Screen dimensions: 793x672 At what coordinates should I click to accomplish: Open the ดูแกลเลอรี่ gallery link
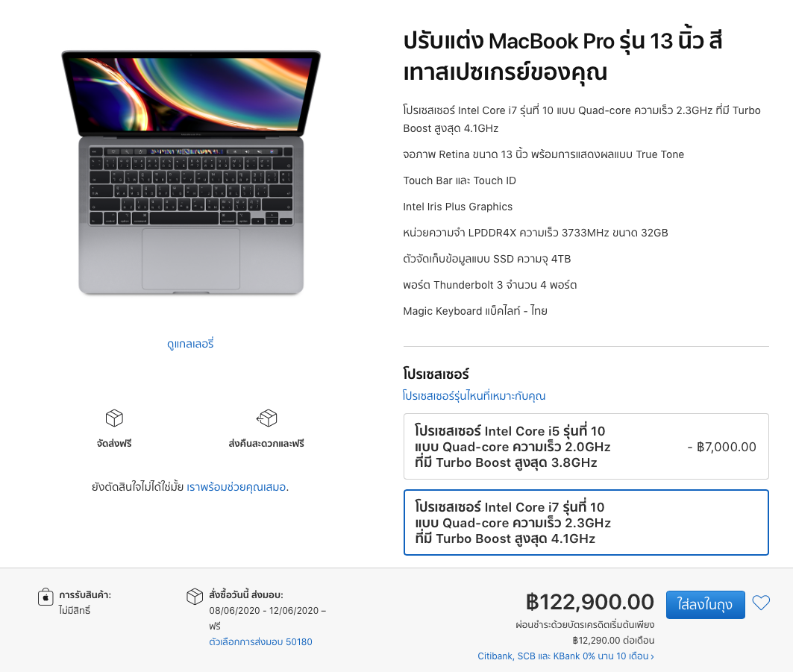(191, 344)
